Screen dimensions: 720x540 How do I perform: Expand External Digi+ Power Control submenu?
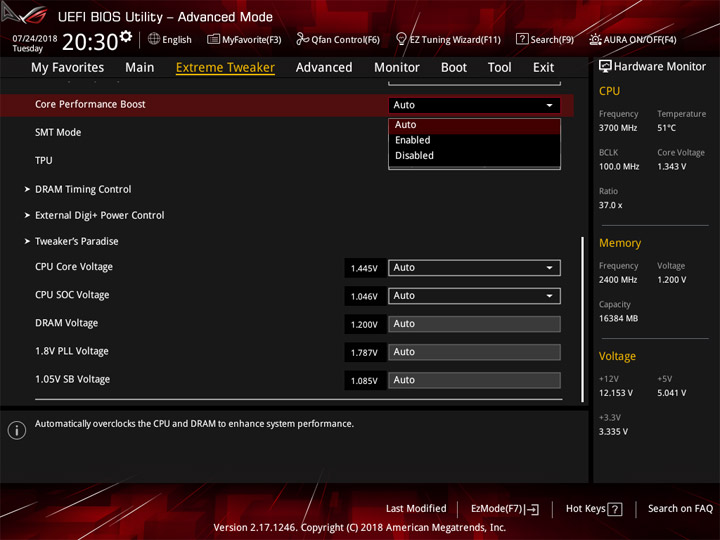100,215
